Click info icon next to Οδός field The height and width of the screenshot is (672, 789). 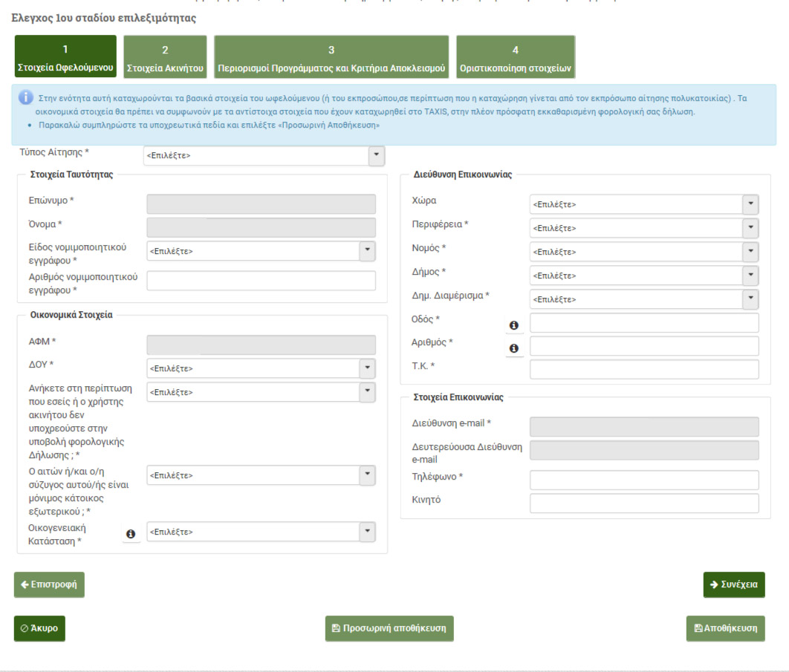point(513,325)
